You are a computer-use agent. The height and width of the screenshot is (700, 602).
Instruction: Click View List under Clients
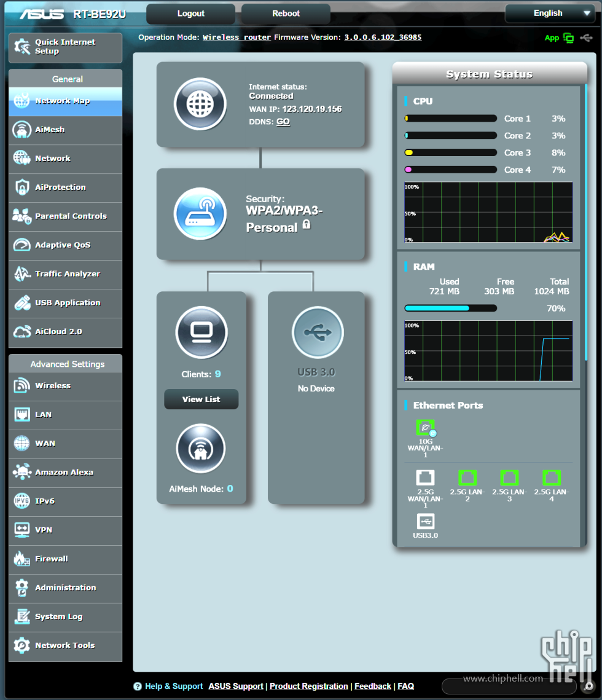[x=201, y=399]
